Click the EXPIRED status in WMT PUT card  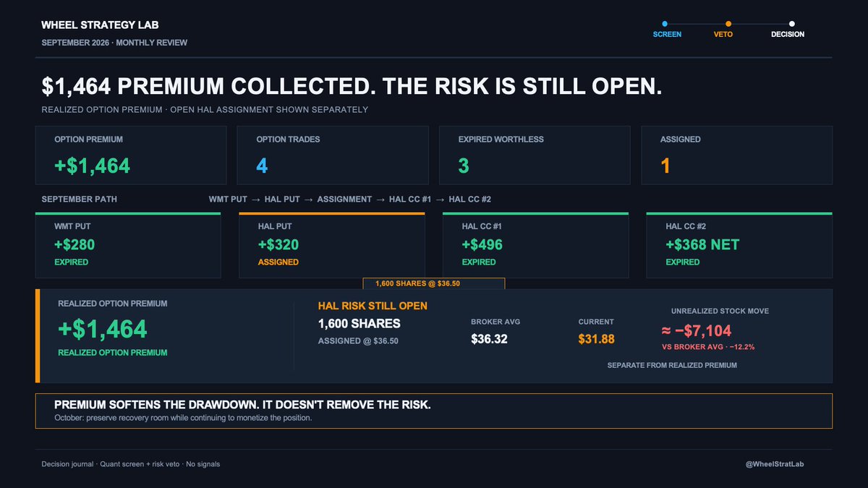point(72,262)
